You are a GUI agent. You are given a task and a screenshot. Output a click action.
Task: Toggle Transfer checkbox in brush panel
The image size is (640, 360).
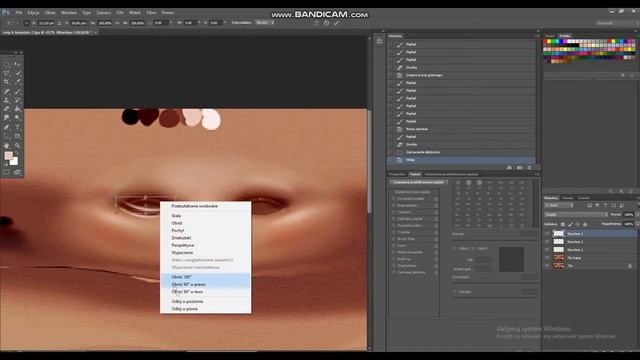(x=393, y=232)
